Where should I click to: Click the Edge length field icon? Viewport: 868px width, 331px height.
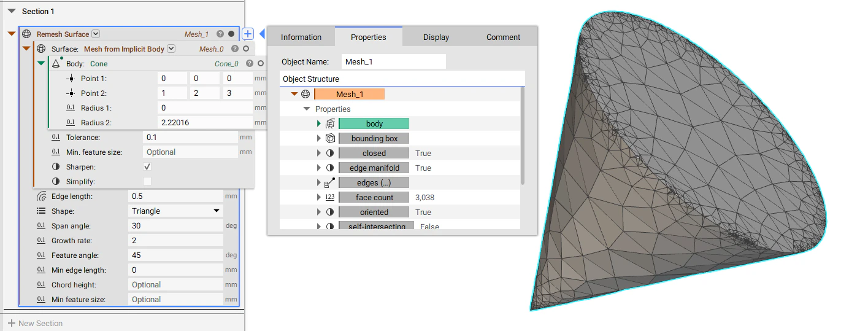tap(41, 197)
